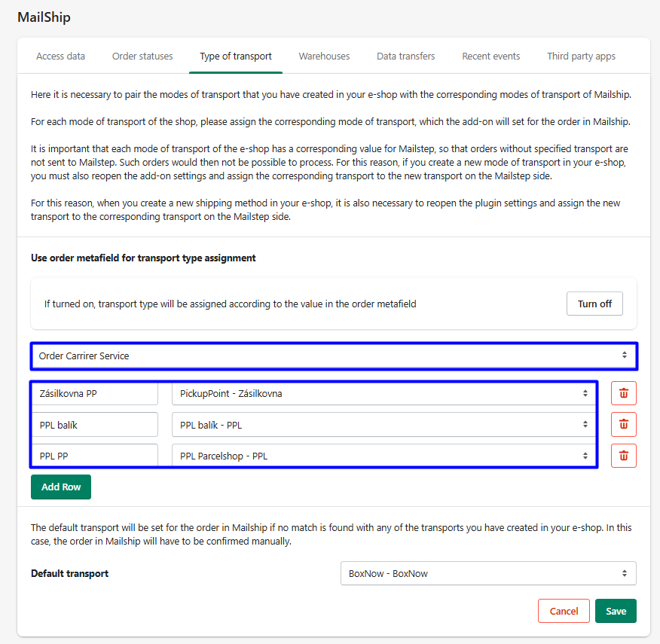This screenshot has width=660, height=644.
Task: Go to the Warehouses tab
Action: pos(324,56)
